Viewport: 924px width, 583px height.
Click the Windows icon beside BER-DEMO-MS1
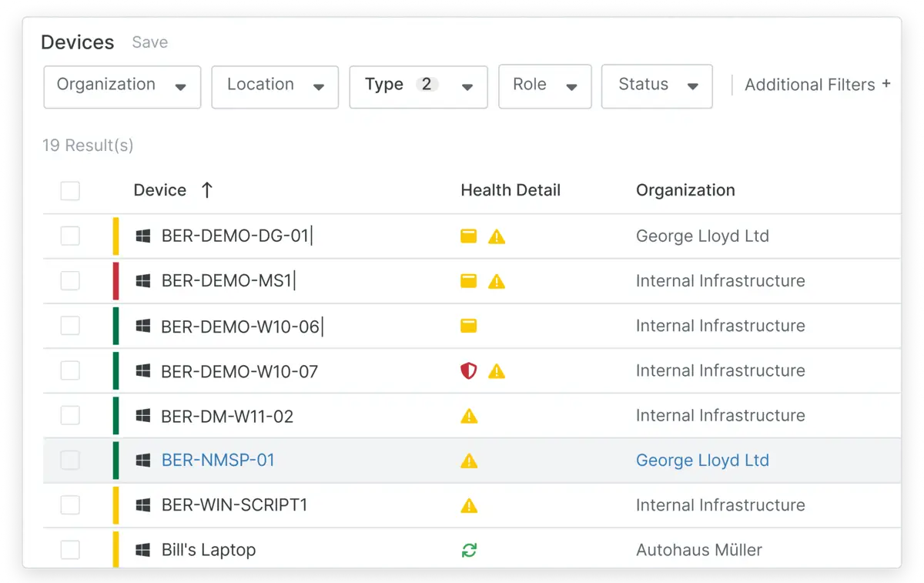143,281
